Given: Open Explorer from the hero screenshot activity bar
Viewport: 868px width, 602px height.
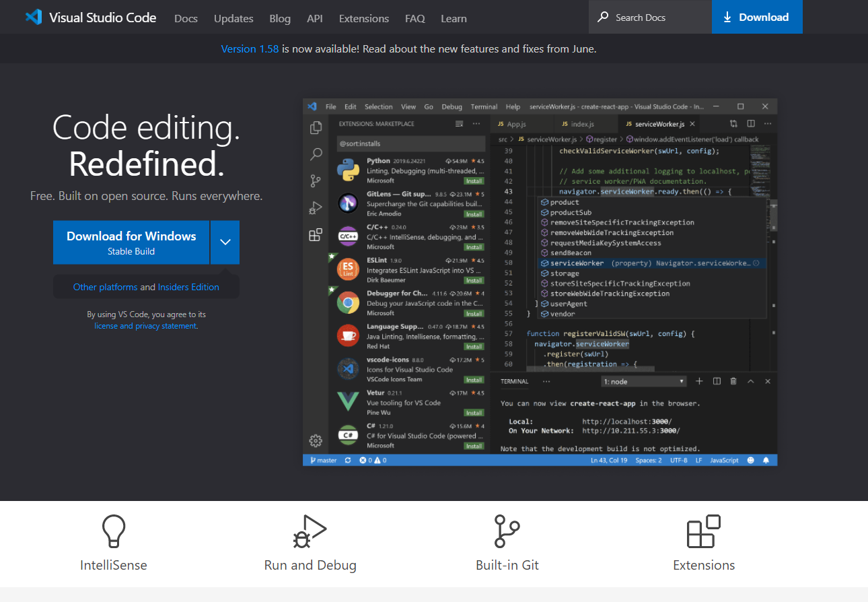Looking at the screenshot, I should click(316, 128).
